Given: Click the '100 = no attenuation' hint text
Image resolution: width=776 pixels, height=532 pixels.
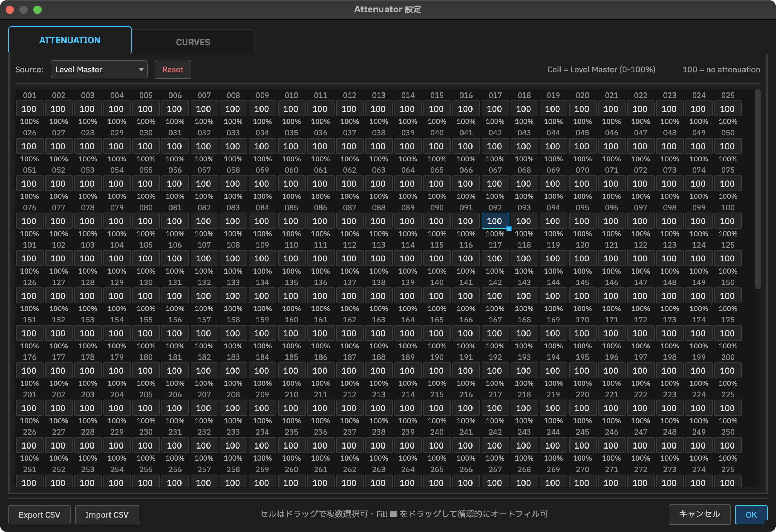Looking at the screenshot, I should [721, 69].
